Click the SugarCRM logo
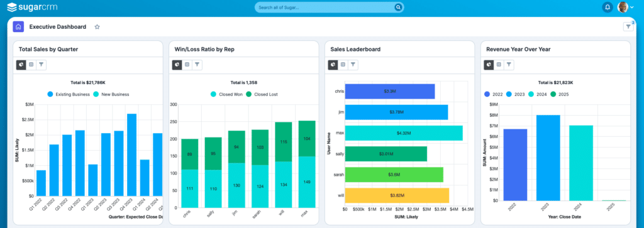This screenshot has height=228, width=644. (x=31, y=8)
